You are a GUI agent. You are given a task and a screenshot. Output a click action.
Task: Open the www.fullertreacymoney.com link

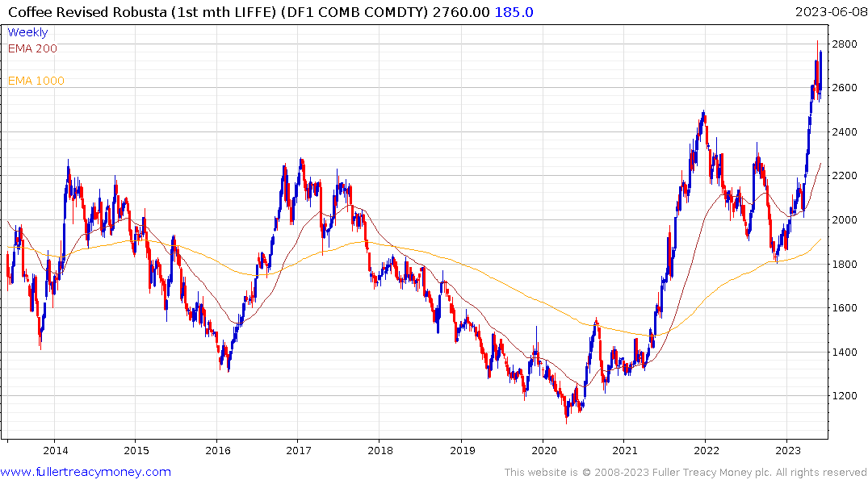point(86,473)
